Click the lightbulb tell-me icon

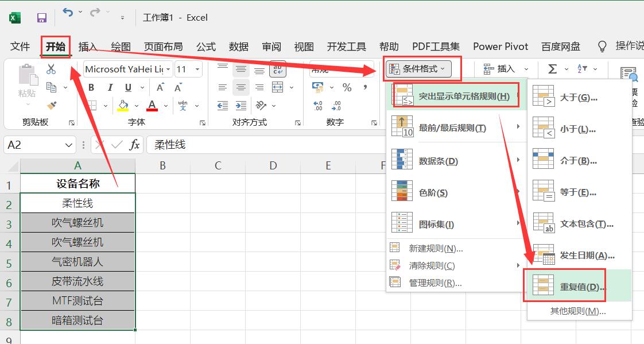click(x=602, y=47)
